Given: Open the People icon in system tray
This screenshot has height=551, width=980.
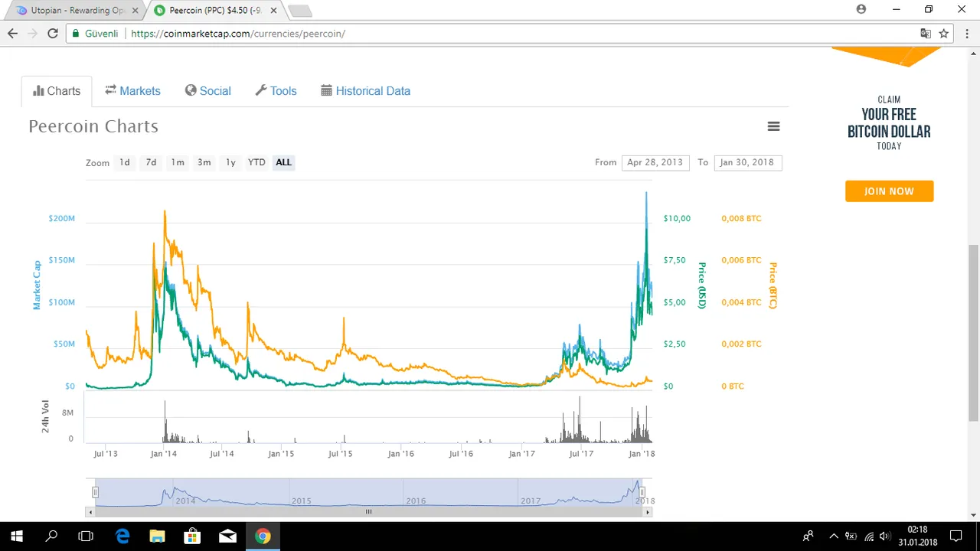Looking at the screenshot, I should [808, 536].
